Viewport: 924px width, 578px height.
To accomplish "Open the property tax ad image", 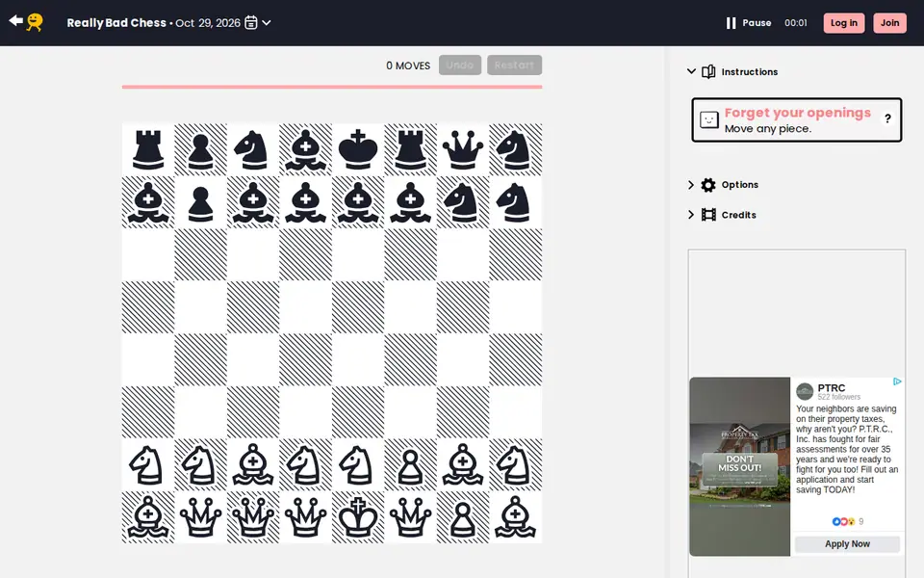I will pos(739,466).
